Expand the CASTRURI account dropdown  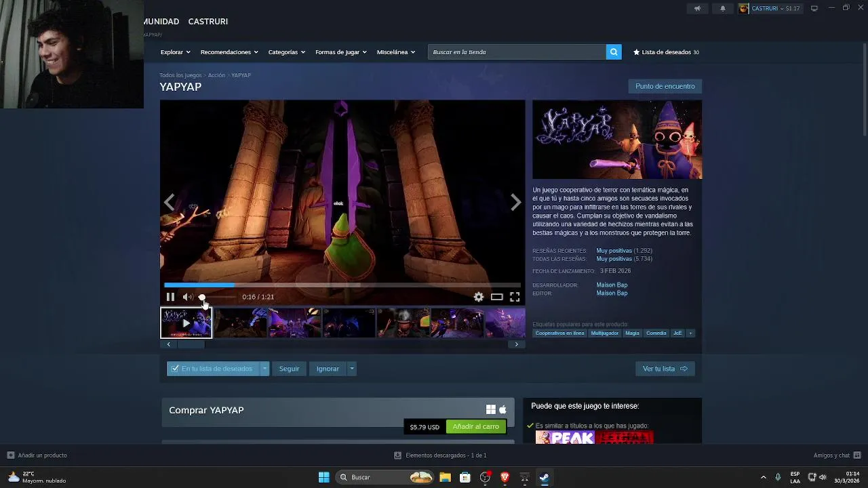[x=776, y=8]
